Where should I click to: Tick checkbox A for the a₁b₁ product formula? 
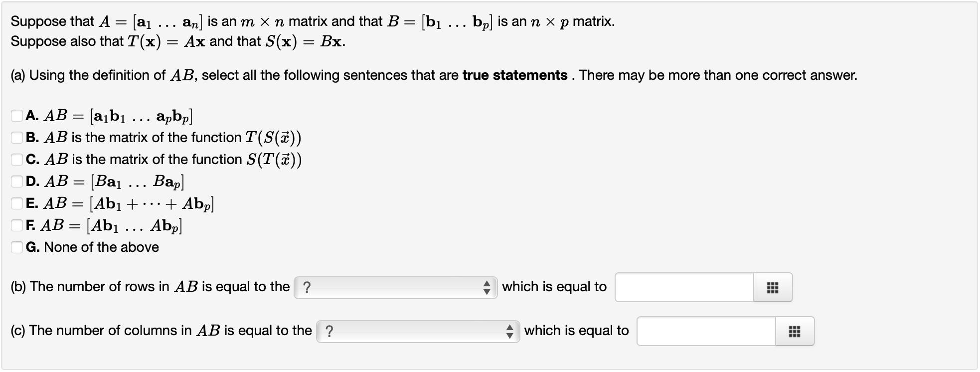pos(17,116)
